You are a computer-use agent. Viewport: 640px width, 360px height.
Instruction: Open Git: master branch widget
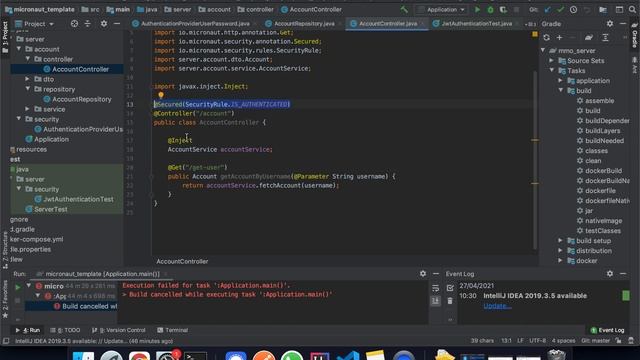point(596,340)
